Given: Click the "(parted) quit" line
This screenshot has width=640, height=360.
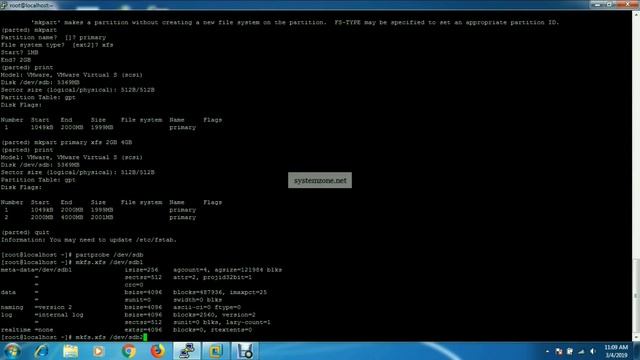Looking at the screenshot, I should coord(25,232).
